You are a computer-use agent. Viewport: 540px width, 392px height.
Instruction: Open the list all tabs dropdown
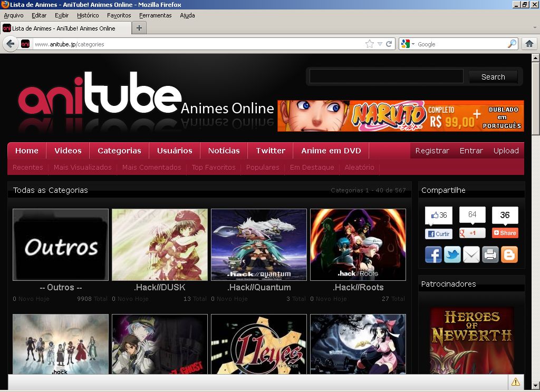click(534, 28)
